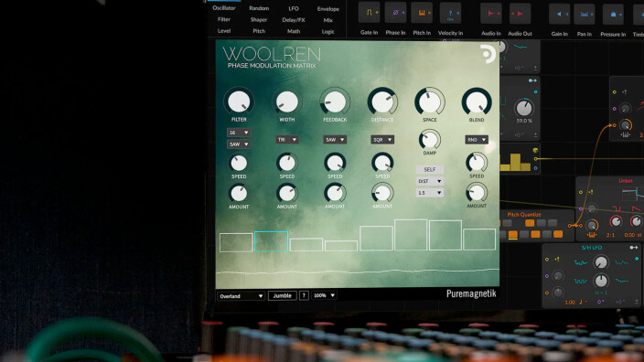Toggle the highlighted cyan sequencer step box
644x362 pixels.
coord(271,241)
